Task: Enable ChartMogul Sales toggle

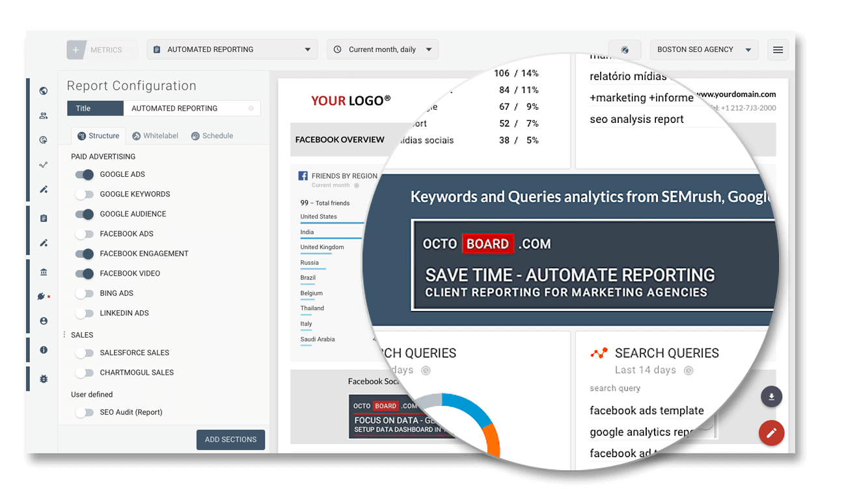Action: point(85,373)
